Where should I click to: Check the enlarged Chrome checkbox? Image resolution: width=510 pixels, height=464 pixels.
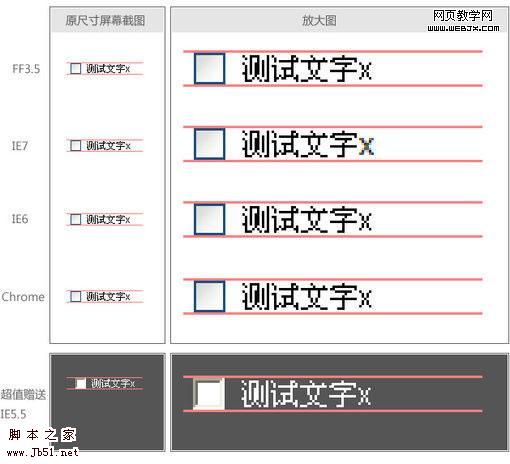pos(209,296)
